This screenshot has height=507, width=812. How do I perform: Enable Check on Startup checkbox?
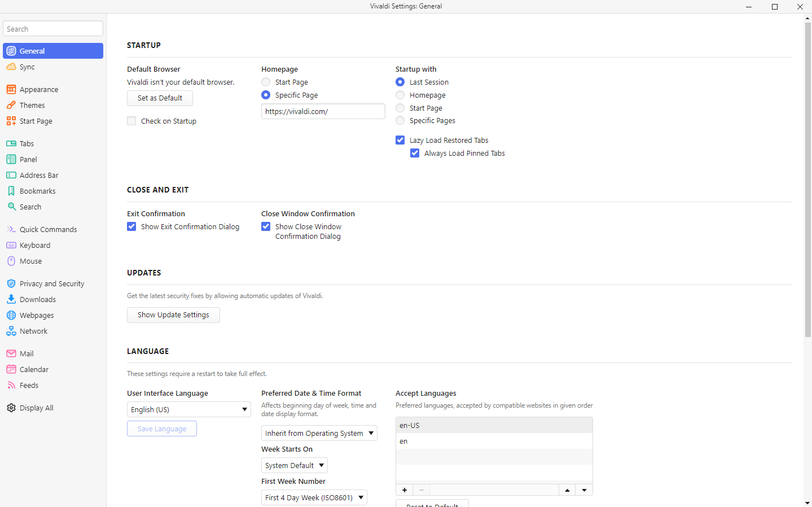point(131,121)
